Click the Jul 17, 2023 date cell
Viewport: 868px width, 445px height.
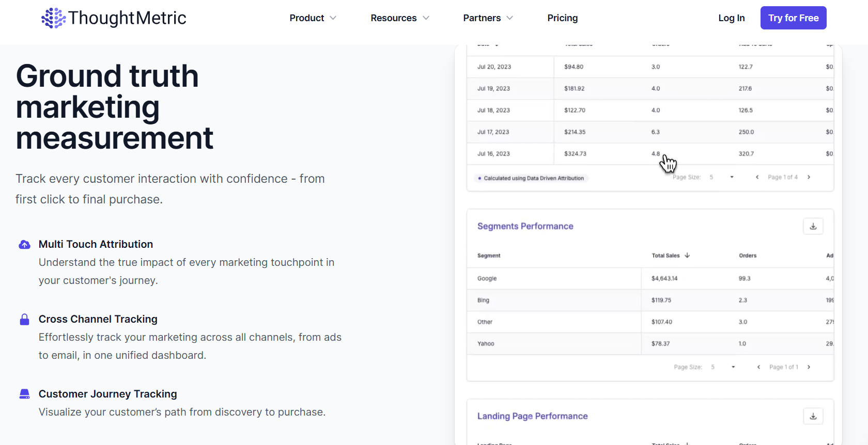pyautogui.click(x=493, y=132)
